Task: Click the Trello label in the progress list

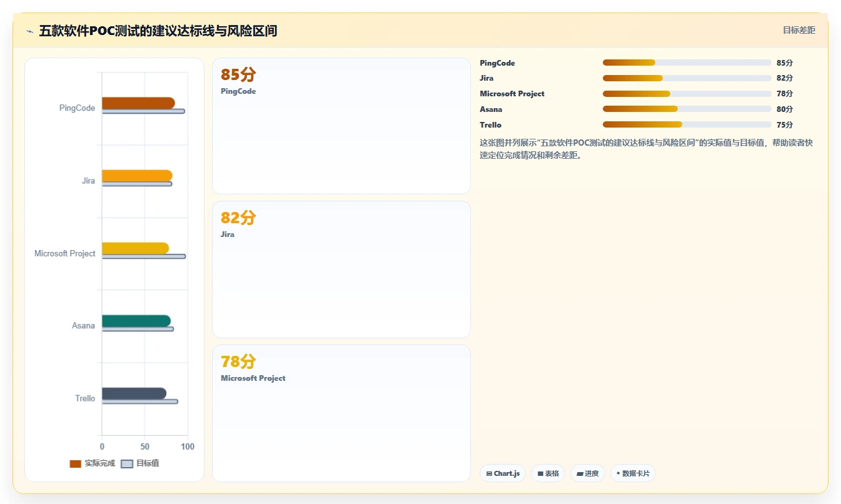Action: pyautogui.click(x=491, y=125)
